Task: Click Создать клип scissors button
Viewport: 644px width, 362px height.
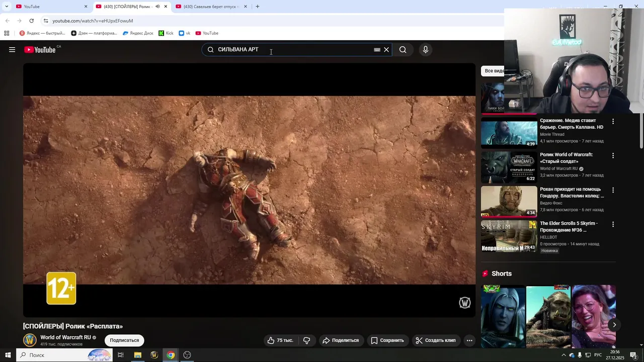Action: point(435,340)
